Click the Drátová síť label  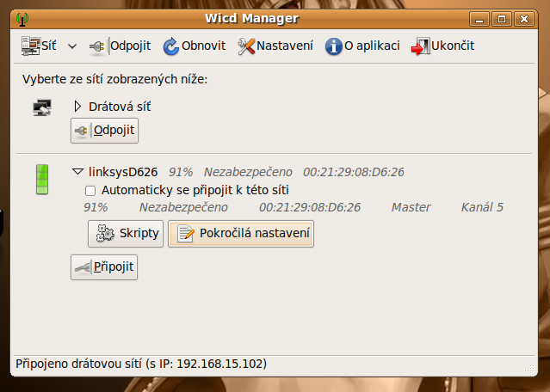point(120,107)
